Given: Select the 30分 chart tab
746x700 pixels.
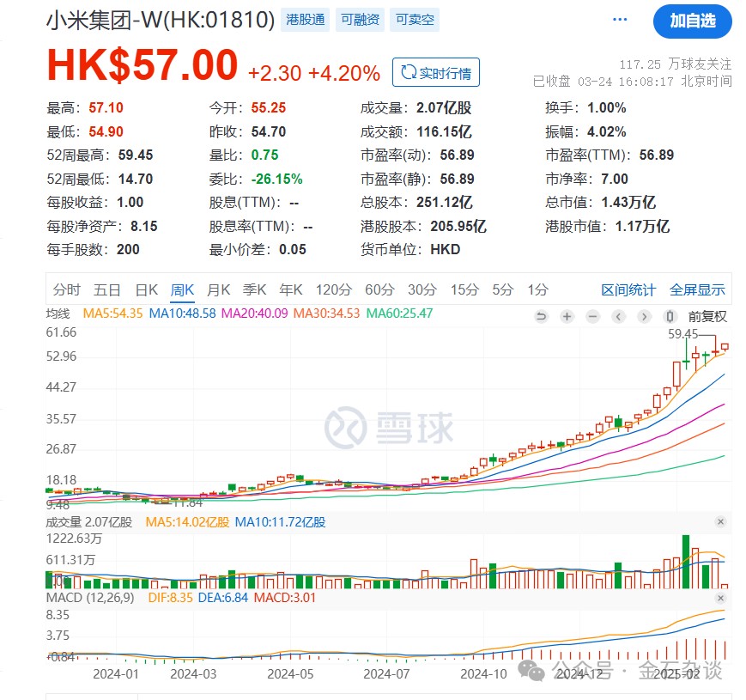Looking at the screenshot, I should 422,289.
